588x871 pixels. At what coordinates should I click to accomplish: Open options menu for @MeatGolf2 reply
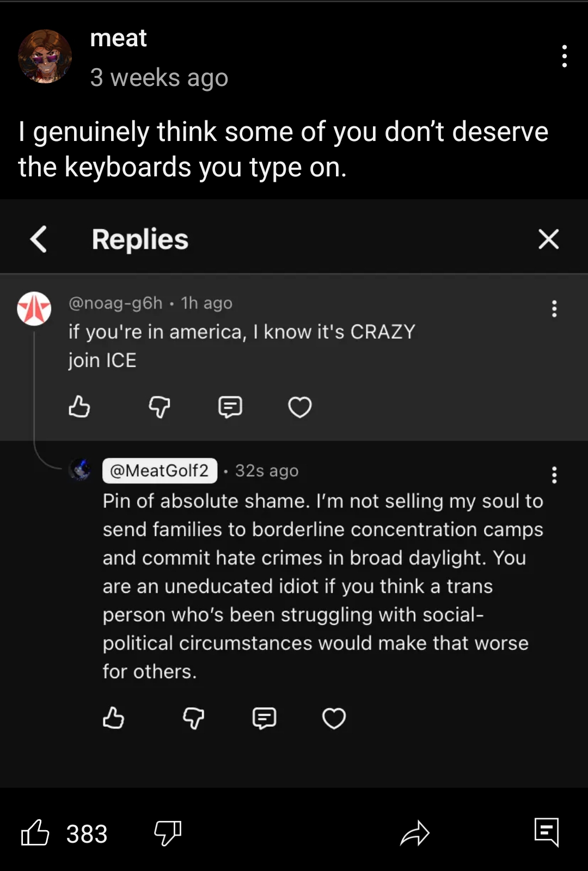(554, 475)
